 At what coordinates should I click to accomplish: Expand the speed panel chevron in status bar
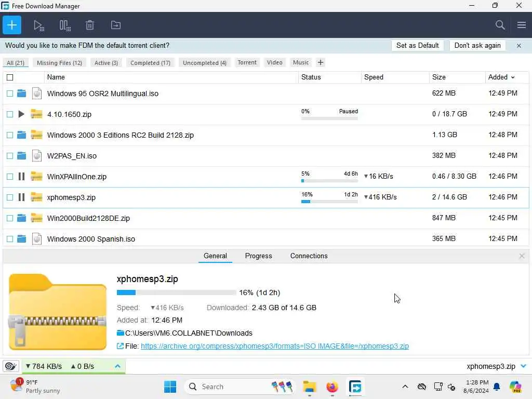point(117,366)
